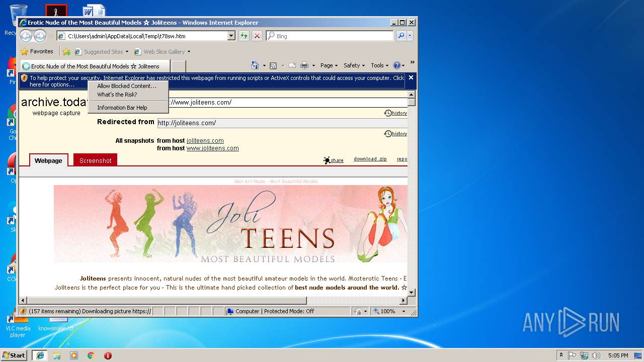Click the Action Center flag tray icon

click(x=572, y=355)
